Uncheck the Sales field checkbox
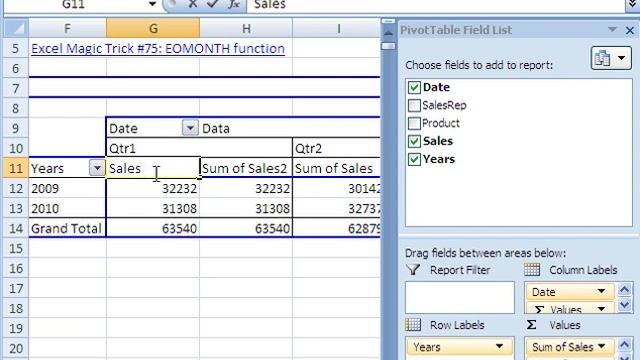The height and width of the screenshot is (360, 640). pyautogui.click(x=414, y=141)
